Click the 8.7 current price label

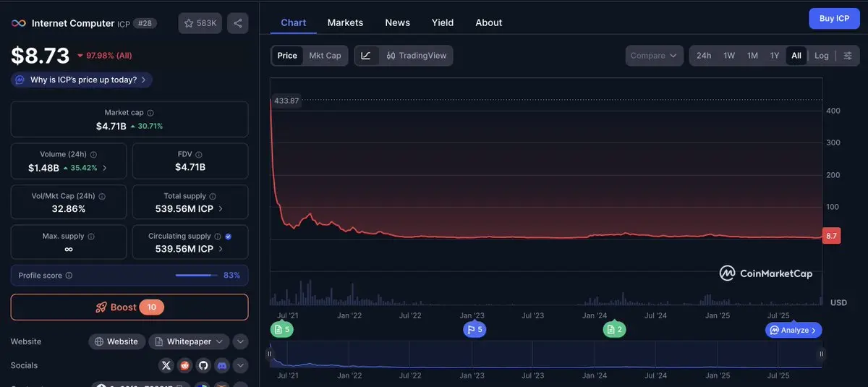point(832,236)
